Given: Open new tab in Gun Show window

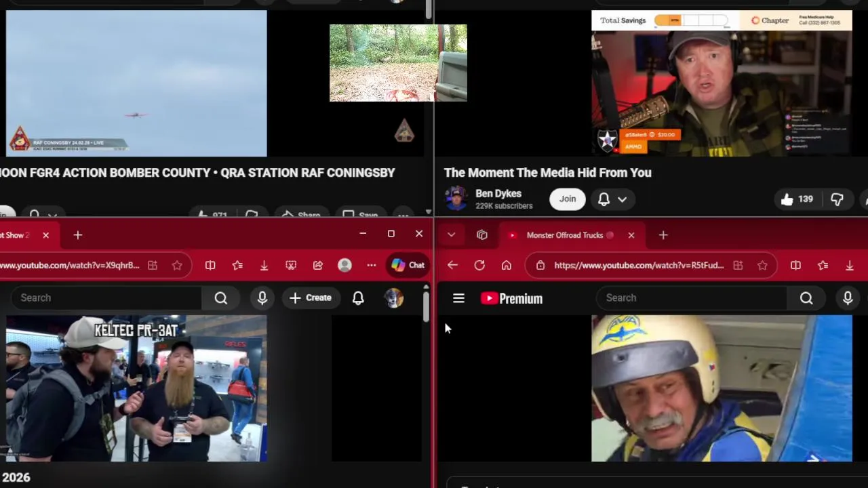Looking at the screenshot, I should coord(78,235).
